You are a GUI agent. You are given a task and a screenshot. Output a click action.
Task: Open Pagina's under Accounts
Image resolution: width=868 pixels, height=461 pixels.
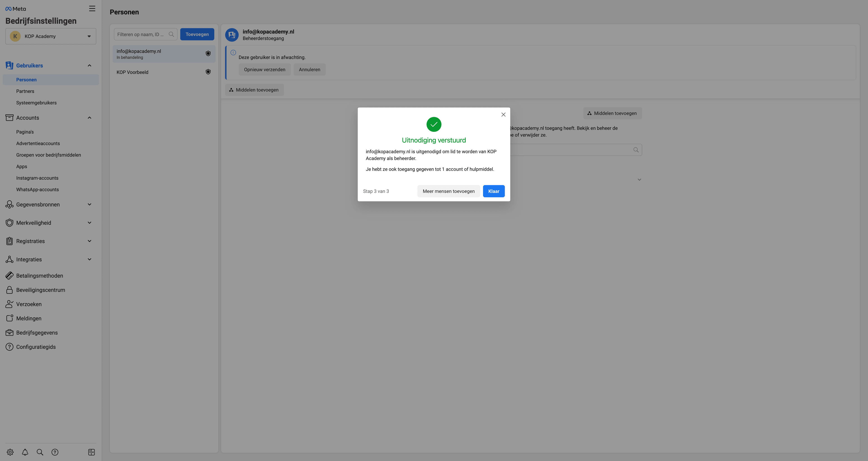click(25, 132)
